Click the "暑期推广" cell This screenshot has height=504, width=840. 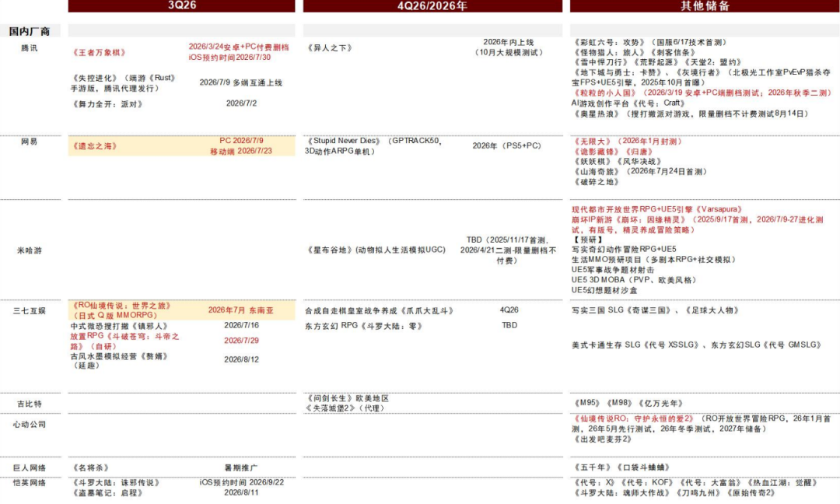240,467
